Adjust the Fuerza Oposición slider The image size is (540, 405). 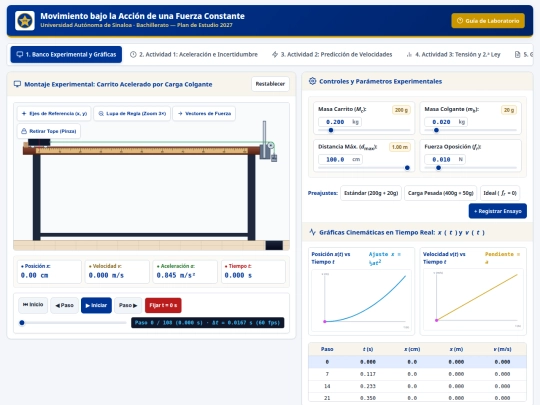point(470,168)
